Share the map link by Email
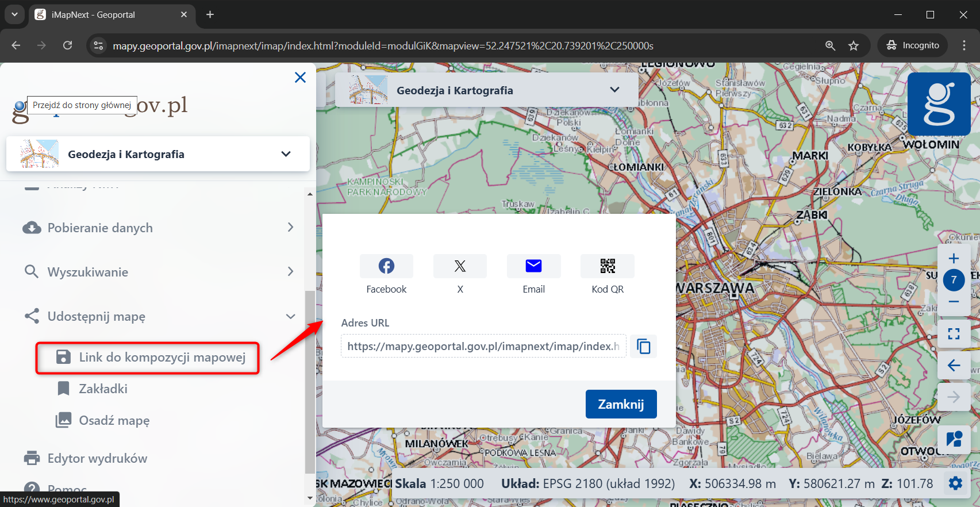Image resolution: width=980 pixels, height=507 pixels. [533, 266]
